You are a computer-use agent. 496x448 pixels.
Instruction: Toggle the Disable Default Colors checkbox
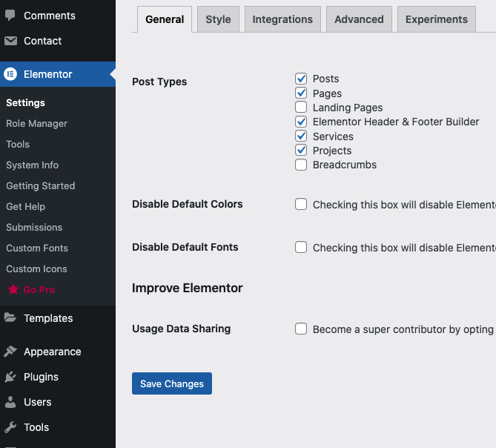click(x=301, y=205)
